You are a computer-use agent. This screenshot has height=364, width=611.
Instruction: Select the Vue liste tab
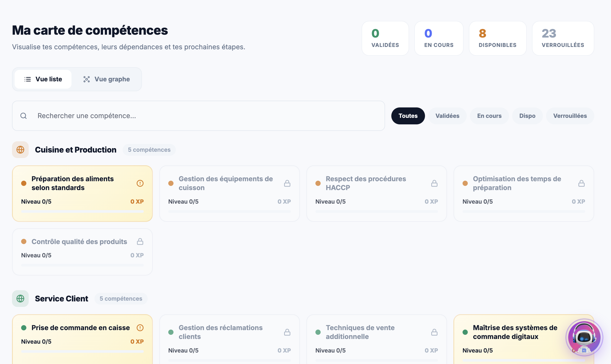[x=43, y=79]
